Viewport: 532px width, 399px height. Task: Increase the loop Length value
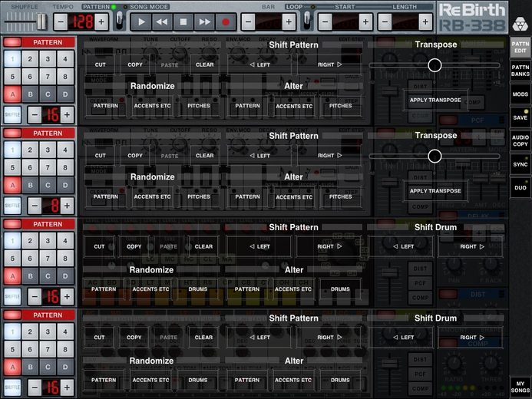click(425, 22)
